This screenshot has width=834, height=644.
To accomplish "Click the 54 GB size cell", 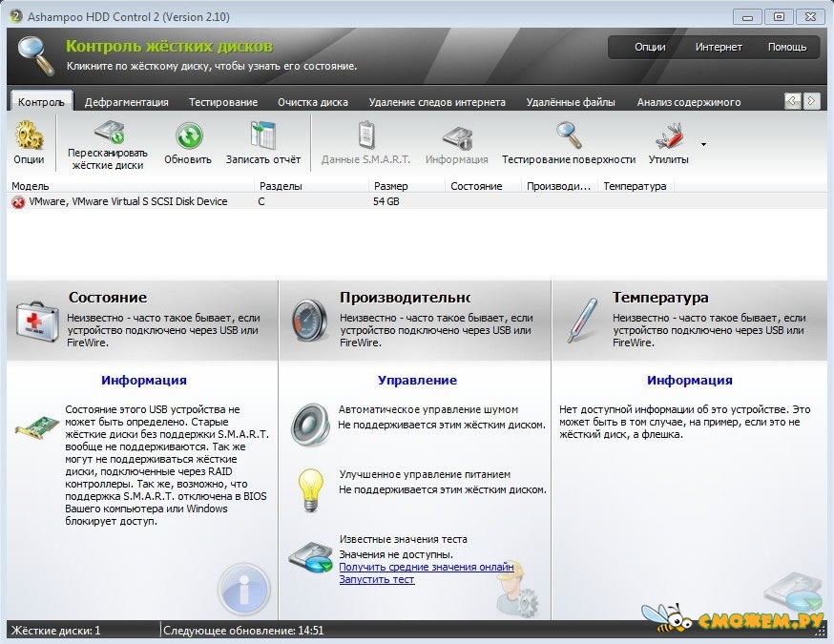I will [x=386, y=201].
